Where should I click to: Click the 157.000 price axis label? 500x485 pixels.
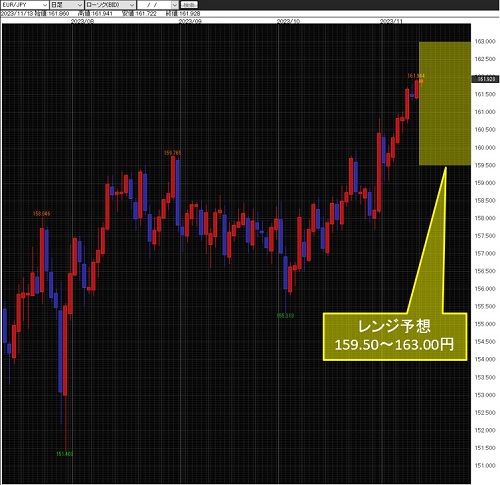[x=485, y=253]
